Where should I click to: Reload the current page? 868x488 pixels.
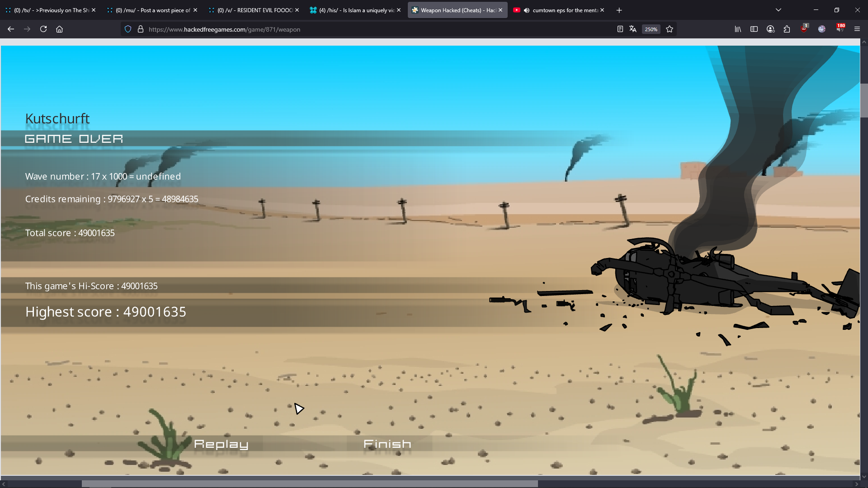click(x=43, y=29)
